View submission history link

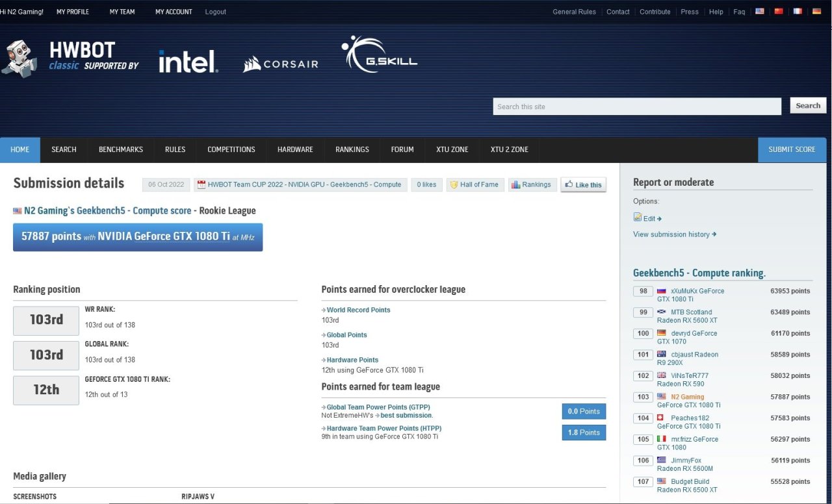click(x=674, y=234)
